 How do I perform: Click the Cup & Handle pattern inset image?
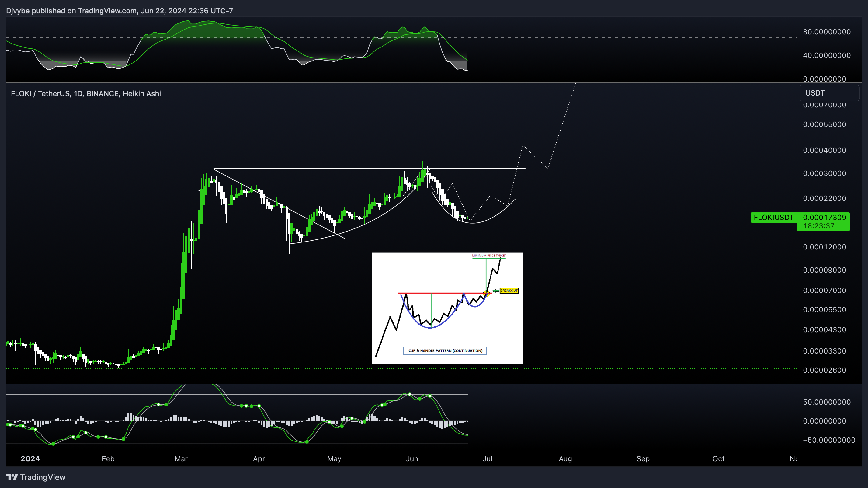447,308
